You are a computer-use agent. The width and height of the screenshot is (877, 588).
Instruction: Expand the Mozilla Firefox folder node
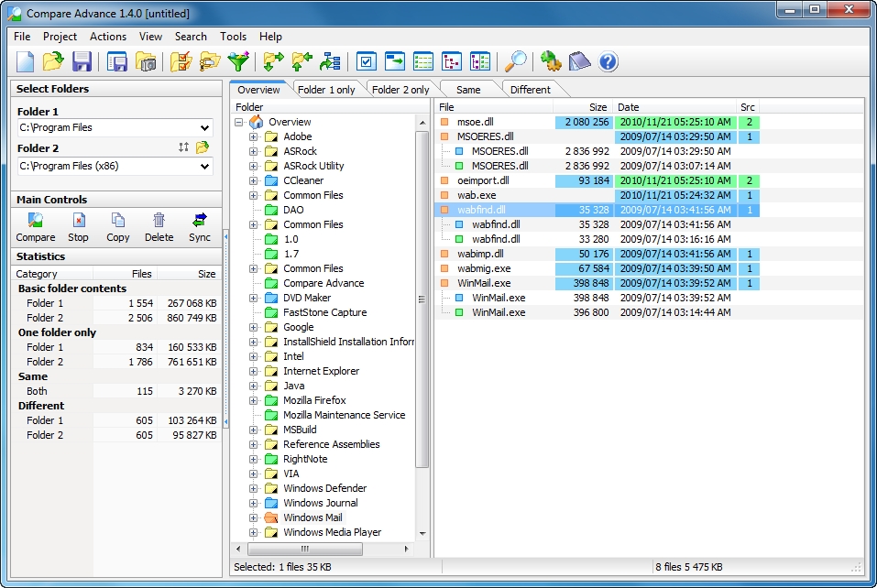253,400
